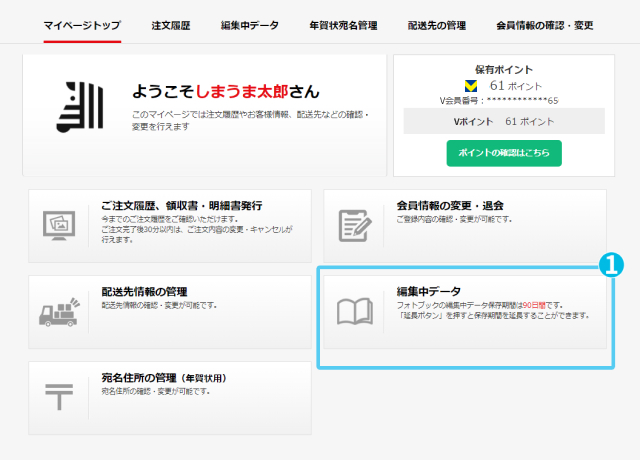
Task: Go to the 年賀状宛名管理 tab
Action: click(x=343, y=25)
